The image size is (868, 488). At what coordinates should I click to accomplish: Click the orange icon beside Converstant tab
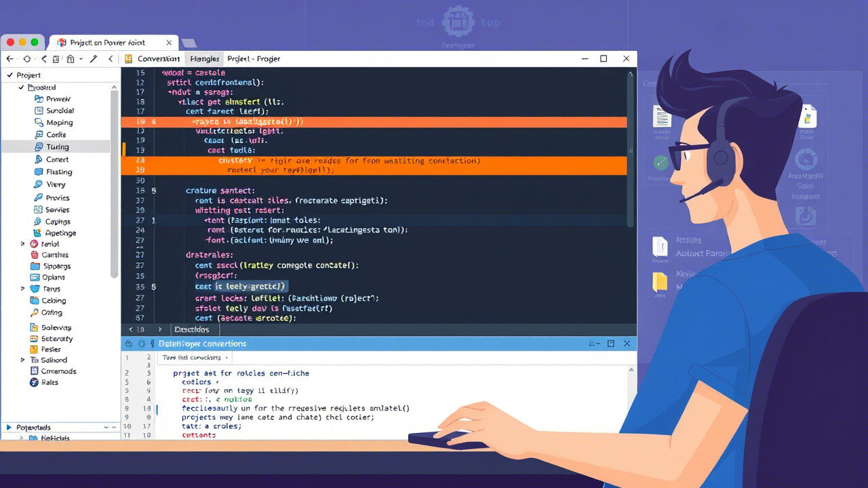pos(128,59)
